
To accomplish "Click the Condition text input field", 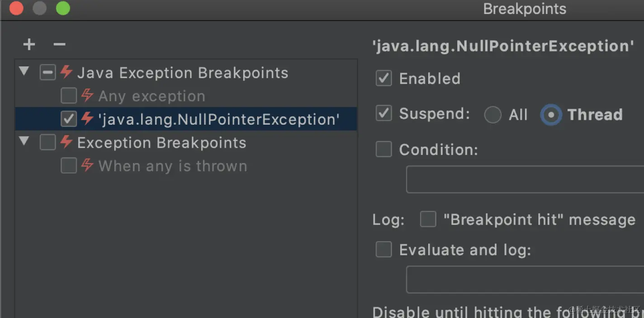I will tap(525, 179).
